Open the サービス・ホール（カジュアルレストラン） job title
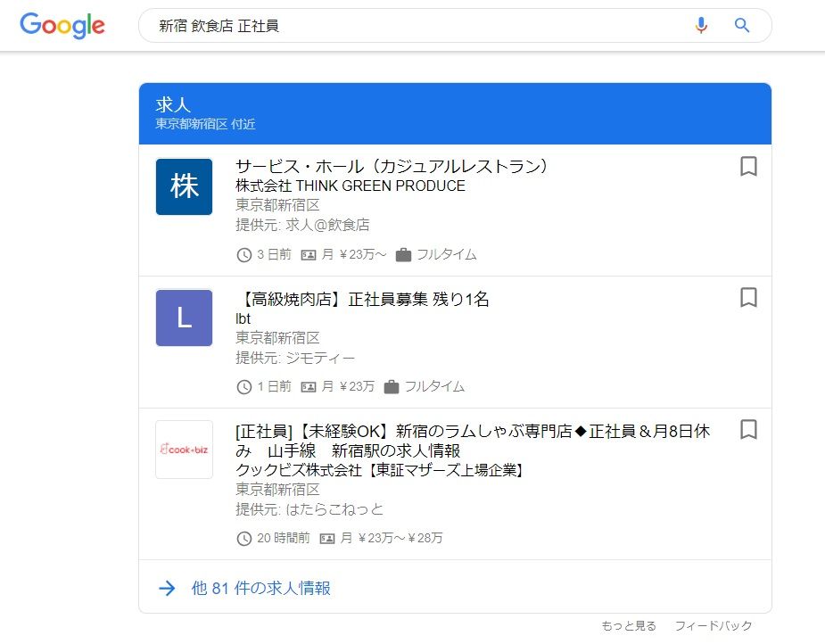 (x=392, y=167)
